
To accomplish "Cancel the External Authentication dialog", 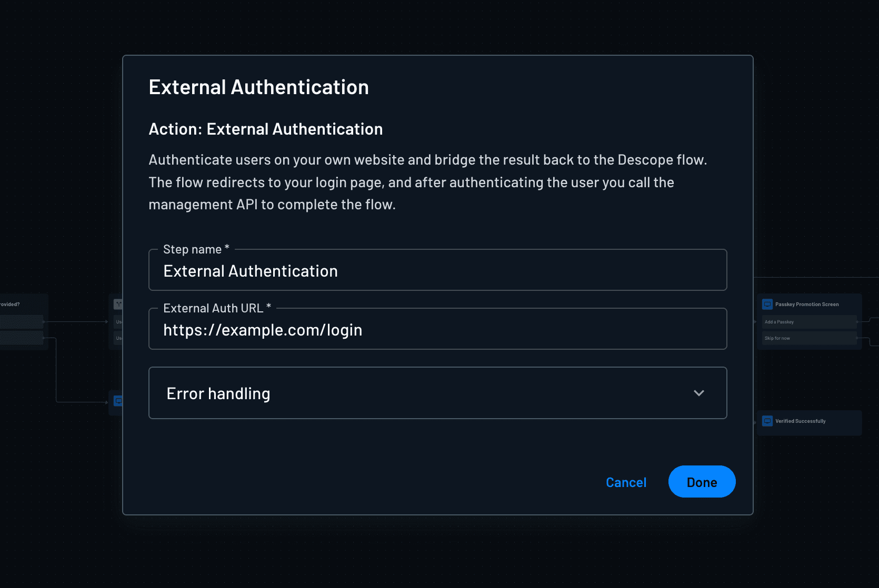I will (626, 482).
